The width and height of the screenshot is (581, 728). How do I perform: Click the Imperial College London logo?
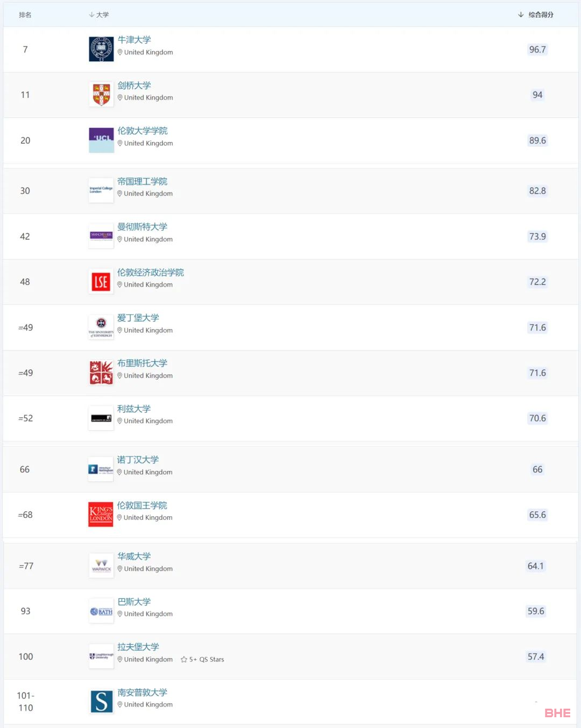click(x=101, y=190)
